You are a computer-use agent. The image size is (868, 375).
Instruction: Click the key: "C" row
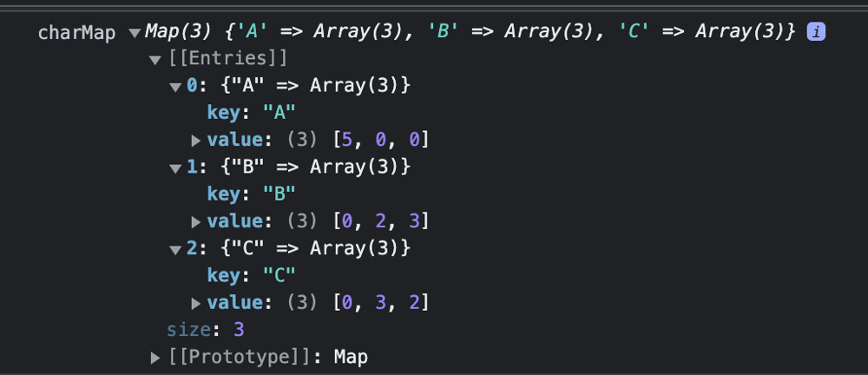252,275
